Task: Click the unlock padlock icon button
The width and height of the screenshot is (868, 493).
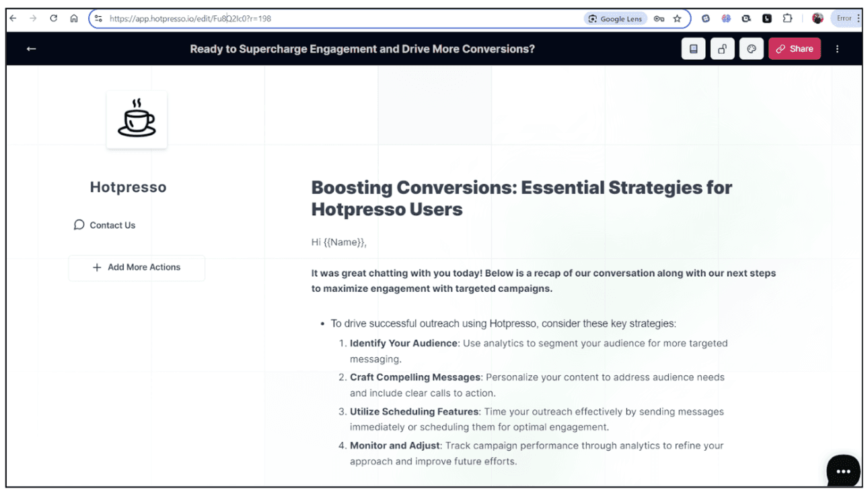Action: tap(723, 49)
